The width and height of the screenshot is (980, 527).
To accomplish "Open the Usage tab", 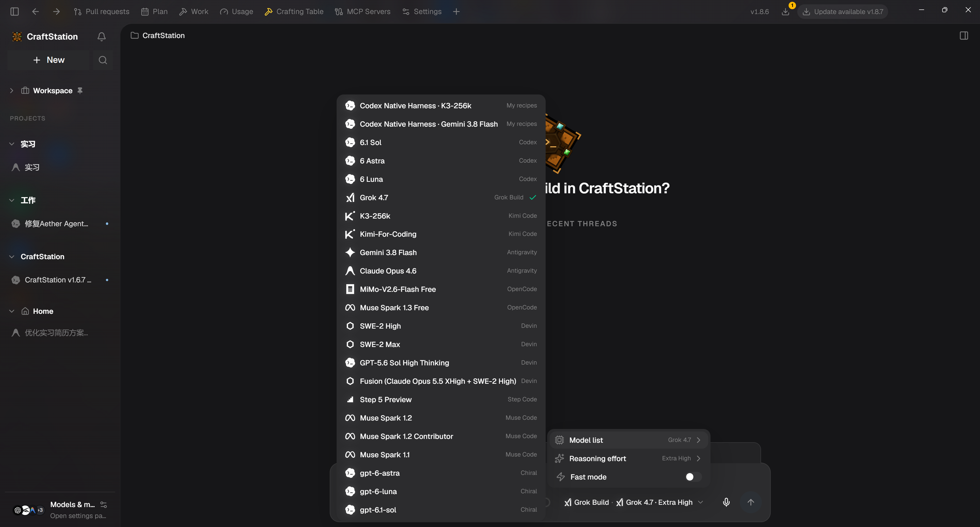I will [x=237, y=11].
